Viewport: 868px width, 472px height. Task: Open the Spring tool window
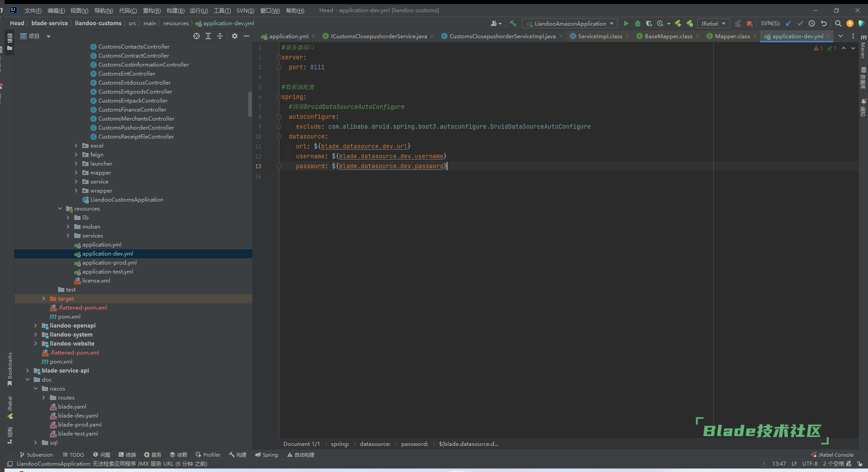(266, 455)
